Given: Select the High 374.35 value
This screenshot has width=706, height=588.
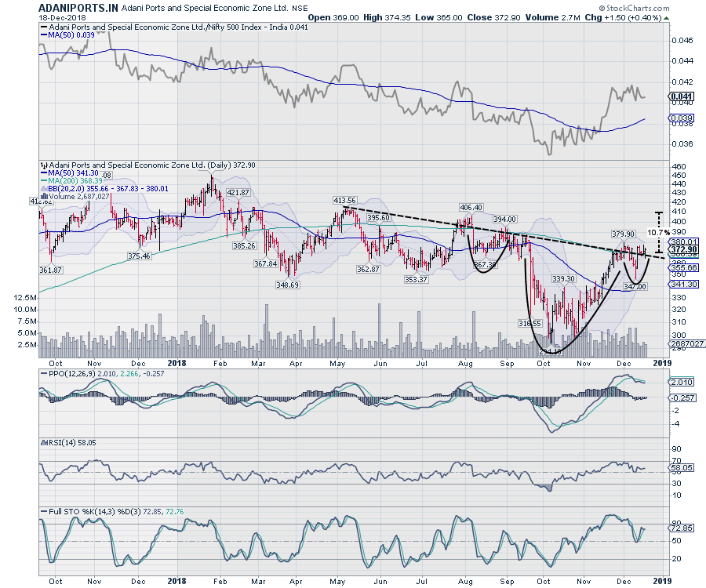Looking at the screenshot, I should (387, 17).
